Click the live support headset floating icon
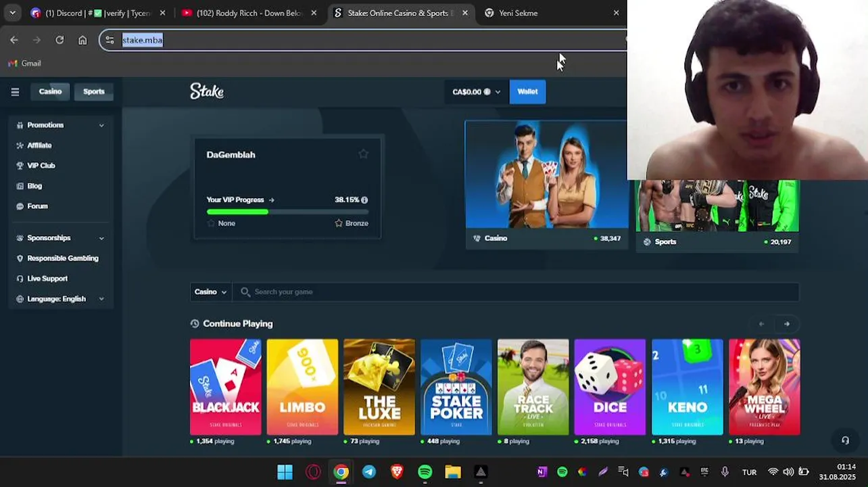The image size is (868, 487). pos(845,440)
